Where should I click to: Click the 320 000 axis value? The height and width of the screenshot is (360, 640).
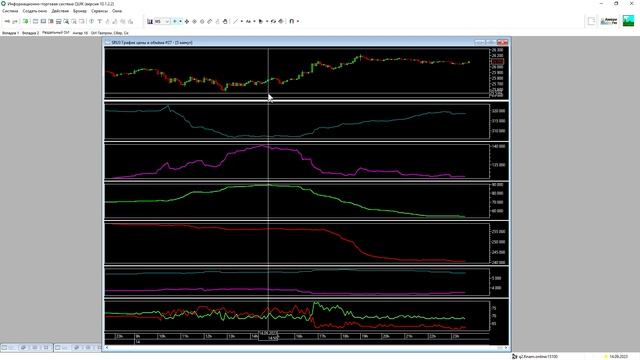pos(498,111)
